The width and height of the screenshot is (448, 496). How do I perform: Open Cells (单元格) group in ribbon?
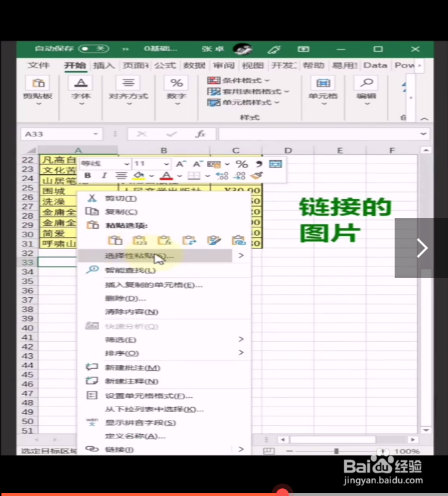click(324, 91)
